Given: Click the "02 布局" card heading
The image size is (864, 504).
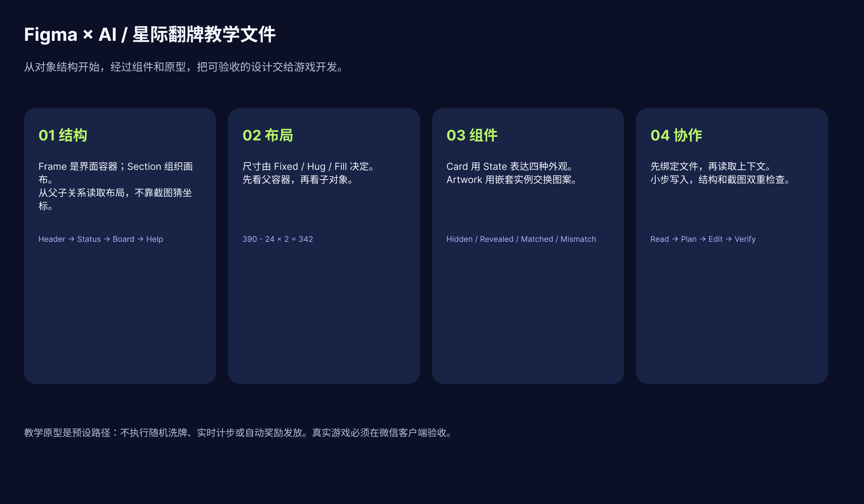Looking at the screenshot, I should pyautogui.click(x=268, y=135).
